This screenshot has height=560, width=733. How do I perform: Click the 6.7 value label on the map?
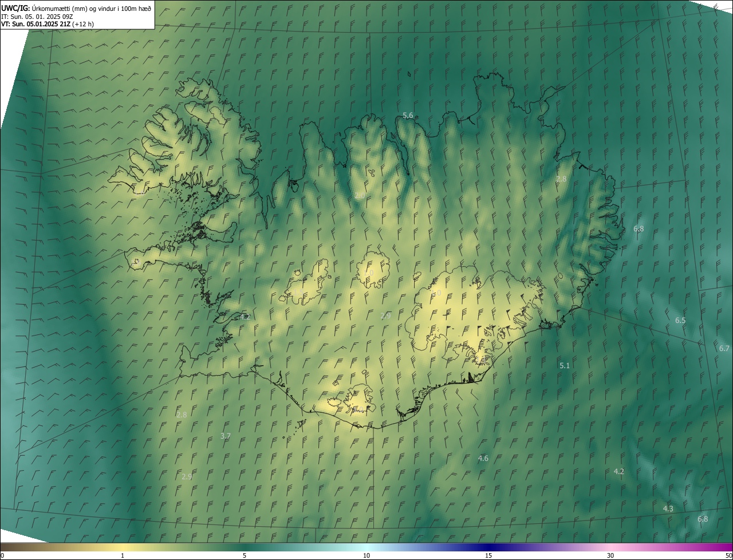(724, 349)
